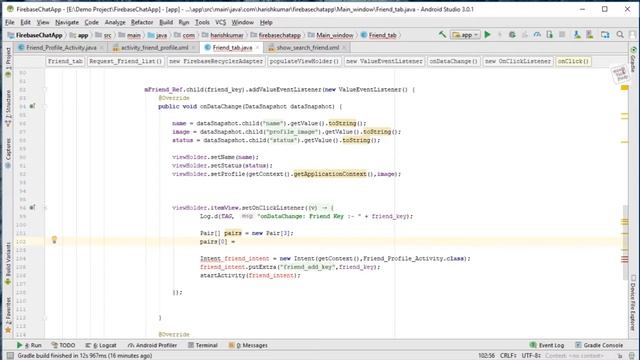Viewport: 640px width, 360px height.
Task: Open SDK Manager toolbar icon
Action: (590, 35)
